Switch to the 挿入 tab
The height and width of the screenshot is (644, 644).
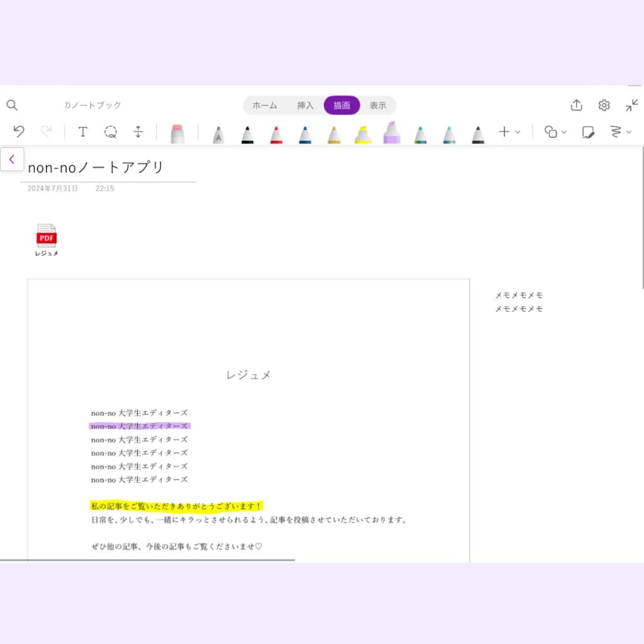[305, 106]
